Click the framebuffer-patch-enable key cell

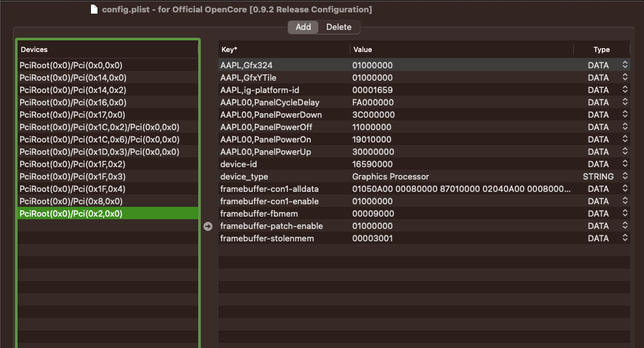(284, 226)
